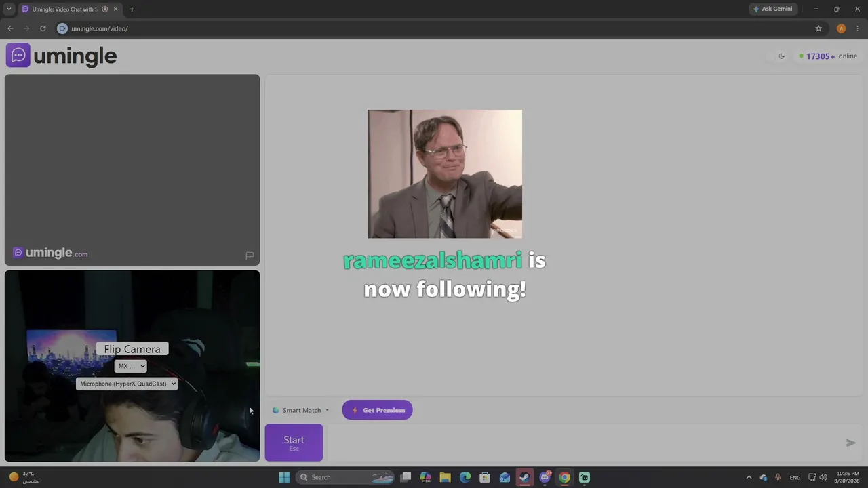Viewport: 868px width, 488px height.
Task: Toggle dark mode with the moon icon
Action: tap(781, 56)
